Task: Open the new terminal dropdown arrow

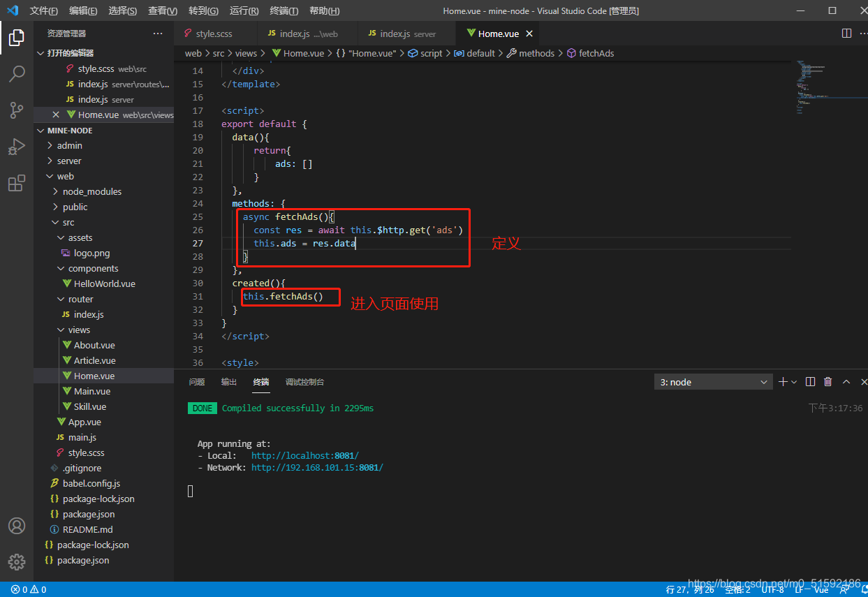Action: click(x=794, y=382)
